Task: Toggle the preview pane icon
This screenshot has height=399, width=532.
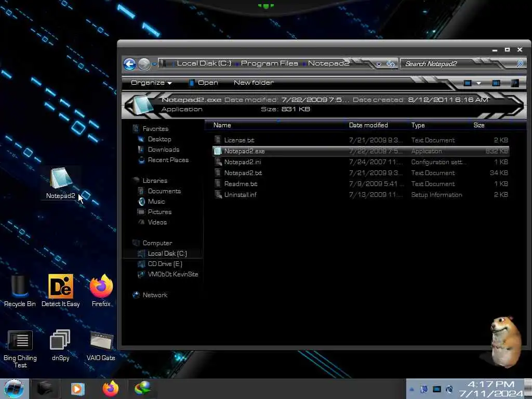Action: [496, 83]
